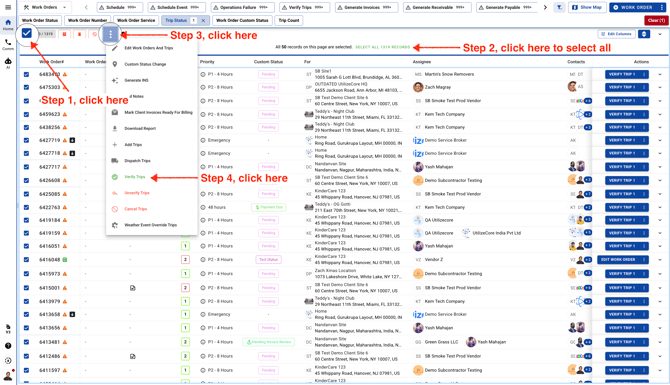Click green status icon on order 6416048
This screenshot has width=670, height=385.
[x=65, y=260]
